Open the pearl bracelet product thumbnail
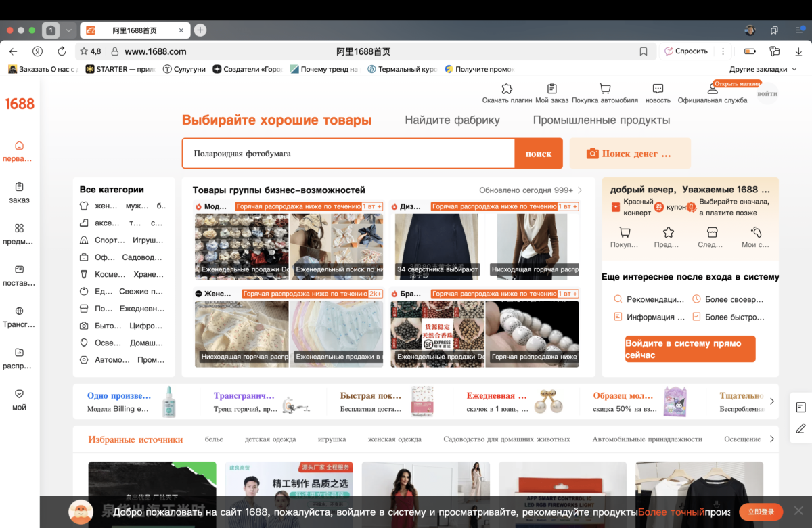 (x=532, y=334)
